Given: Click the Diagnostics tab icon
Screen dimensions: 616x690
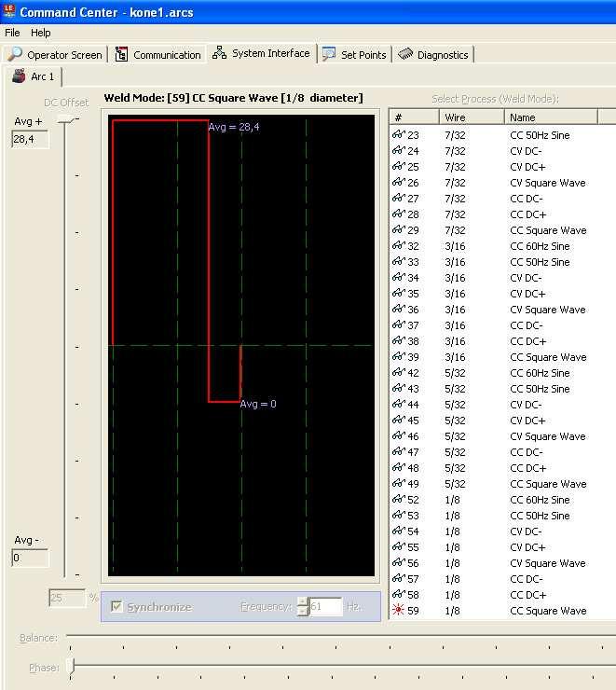Looking at the screenshot, I should pyautogui.click(x=405, y=54).
